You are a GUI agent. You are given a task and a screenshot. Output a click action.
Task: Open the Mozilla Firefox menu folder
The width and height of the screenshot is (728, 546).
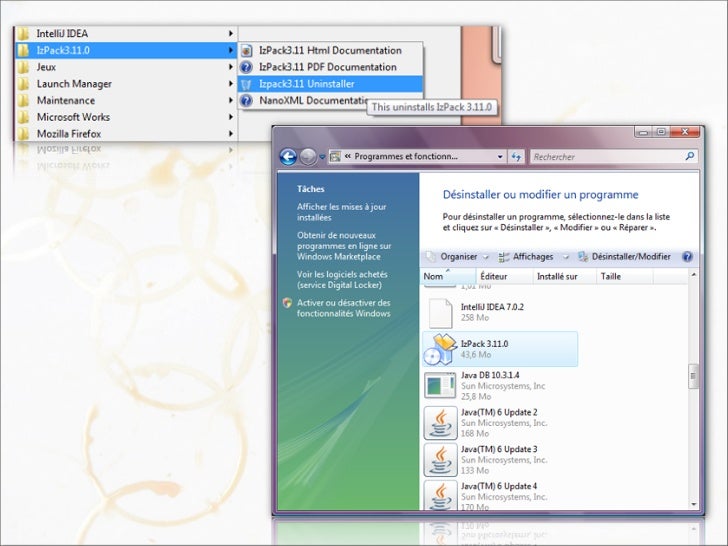click(x=126, y=134)
